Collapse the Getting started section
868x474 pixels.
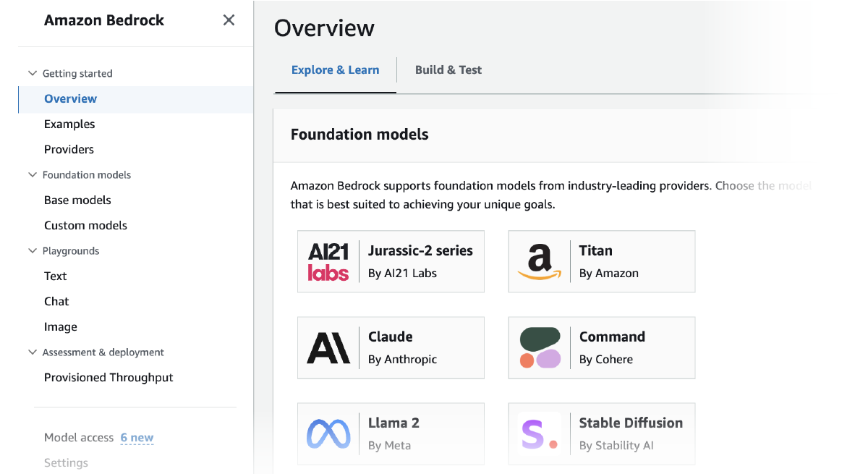(32, 73)
